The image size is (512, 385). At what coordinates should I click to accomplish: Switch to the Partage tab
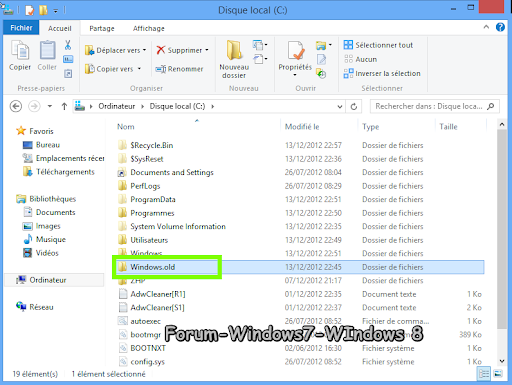click(x=102, y=28)
